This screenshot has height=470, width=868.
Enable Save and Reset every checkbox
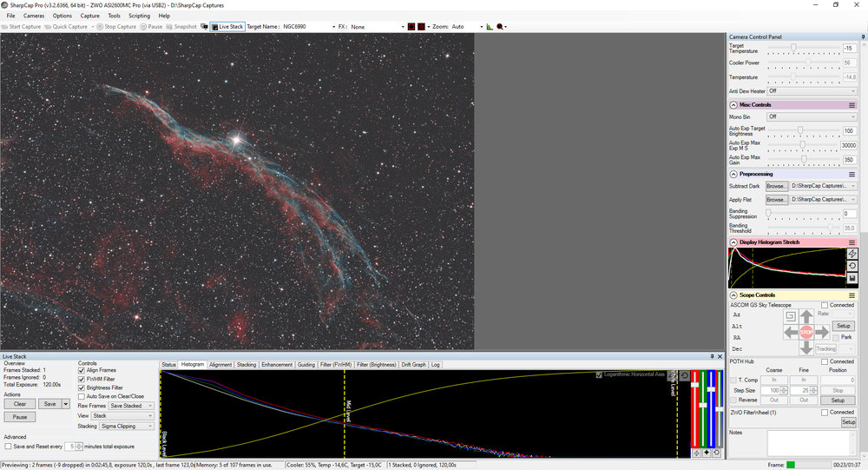[x=8, y=447]
